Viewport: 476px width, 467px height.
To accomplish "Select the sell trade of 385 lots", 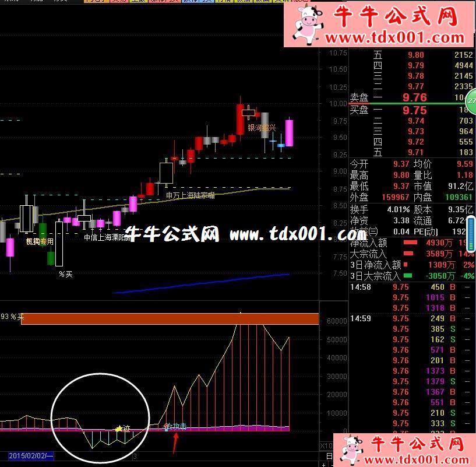I will 411,329.
